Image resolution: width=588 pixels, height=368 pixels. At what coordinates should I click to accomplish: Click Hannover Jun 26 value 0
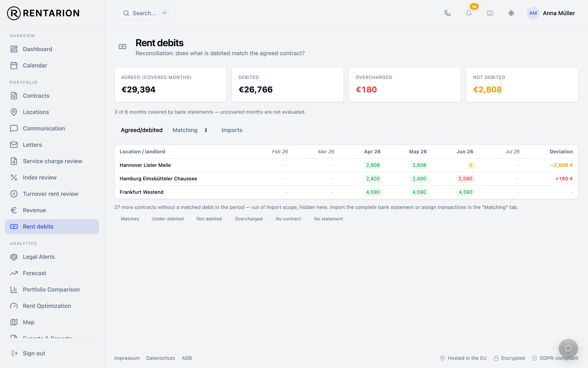pyautogui.click(x=471, y=165)
